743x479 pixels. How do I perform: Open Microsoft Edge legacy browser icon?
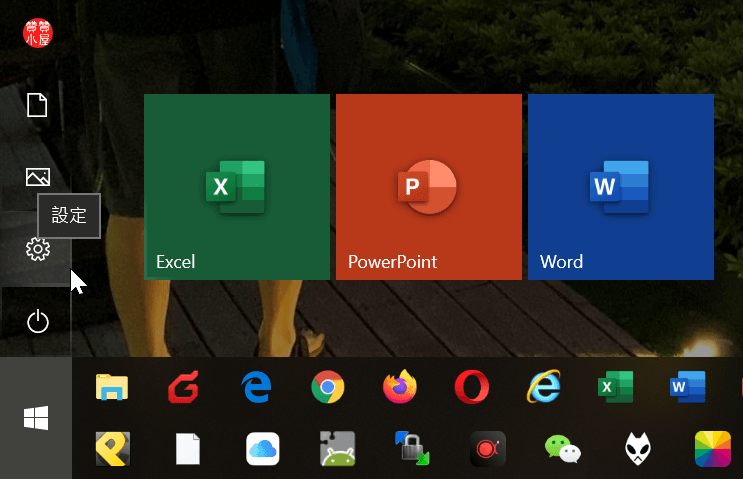pyautogui.click(x=256, y=387)
